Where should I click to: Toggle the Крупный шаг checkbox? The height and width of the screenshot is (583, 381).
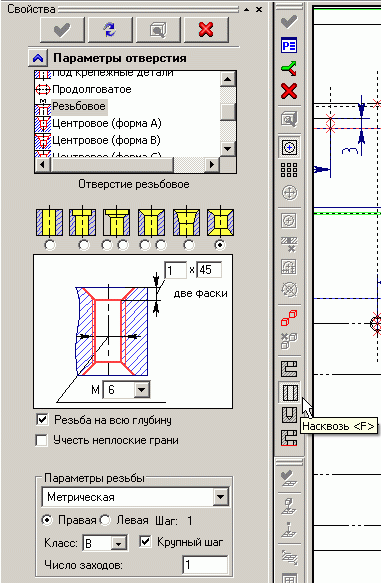coord(145,541)
